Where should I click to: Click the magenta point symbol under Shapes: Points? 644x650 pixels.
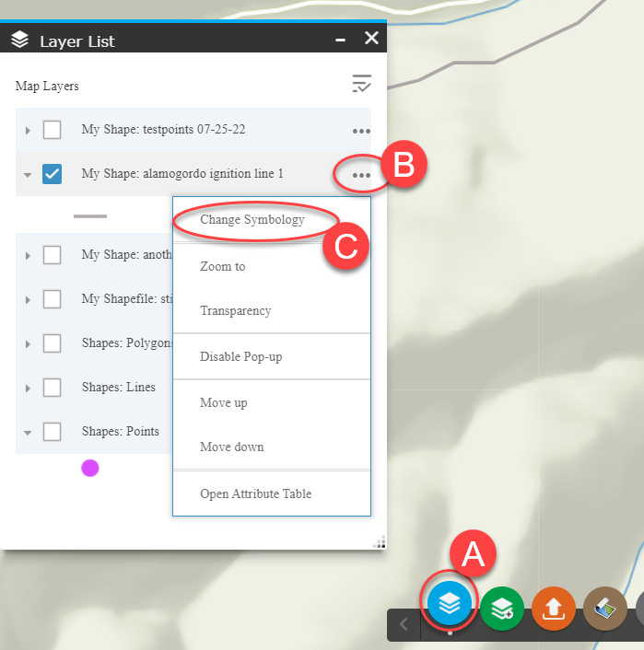point(90,469)
